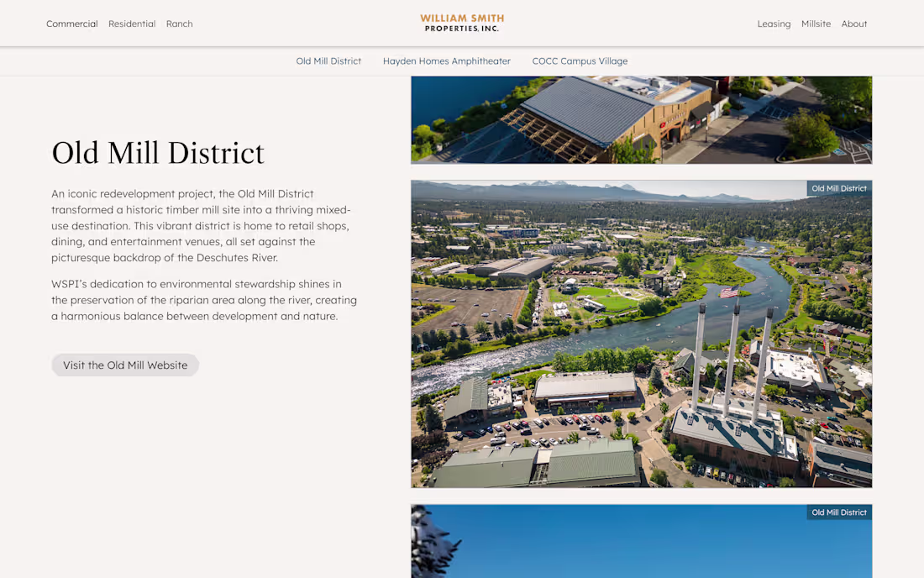Click the badge on the bottom photo
924x578 pixels.
click(x=838, y=512)
